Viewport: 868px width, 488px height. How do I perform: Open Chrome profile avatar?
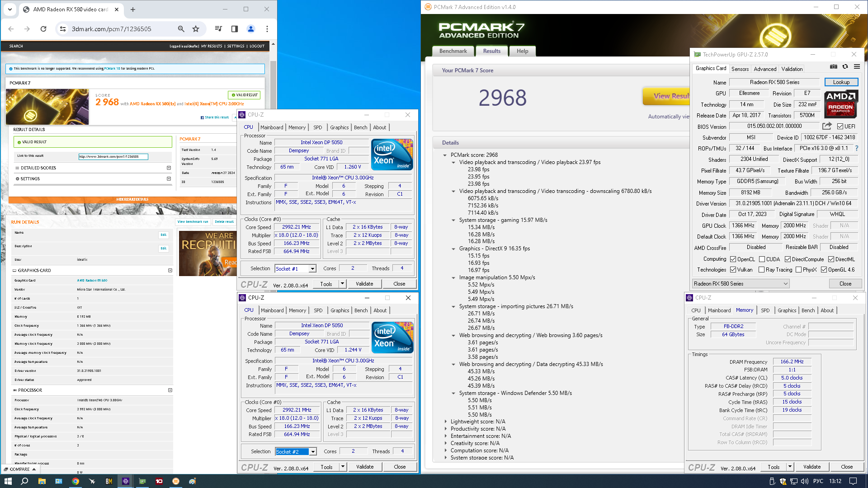coord(250,29)
